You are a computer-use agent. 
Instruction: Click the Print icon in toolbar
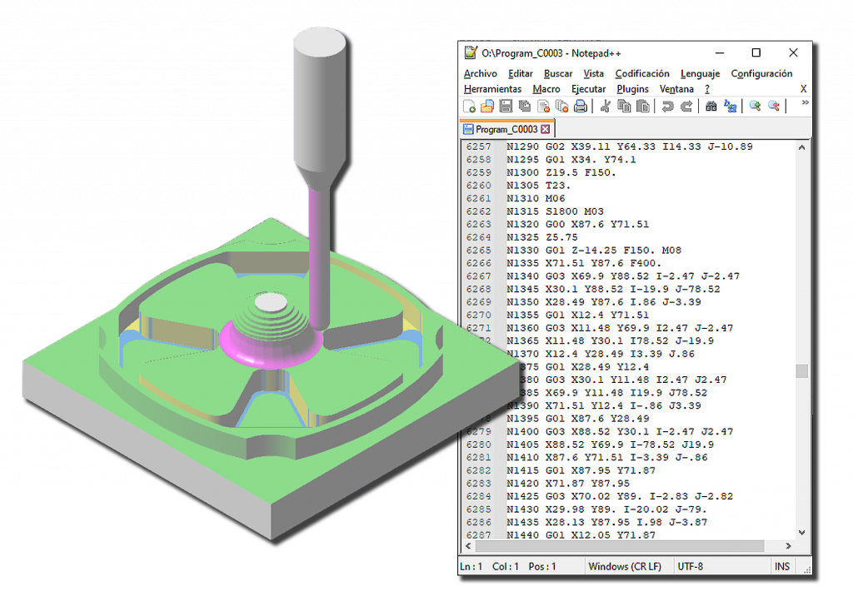point(581,106)
